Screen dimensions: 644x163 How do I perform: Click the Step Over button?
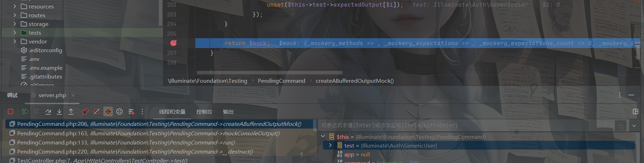click(48, 111)
